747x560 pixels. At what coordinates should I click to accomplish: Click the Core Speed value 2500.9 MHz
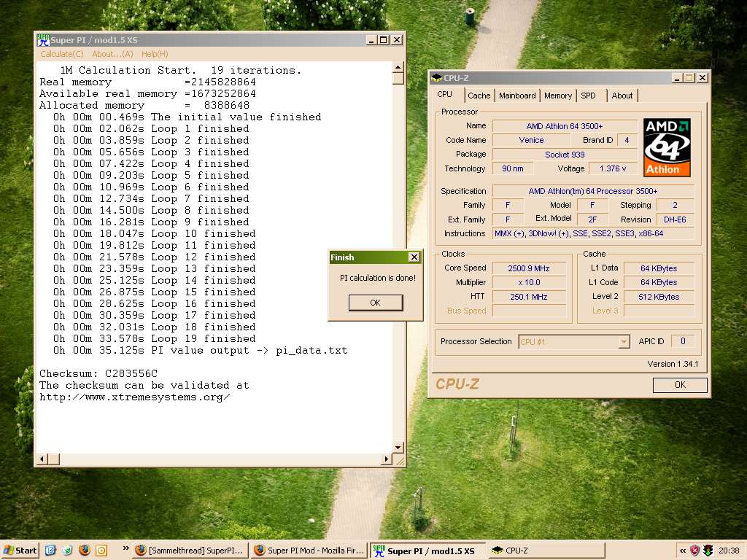[x=529, y=268]
